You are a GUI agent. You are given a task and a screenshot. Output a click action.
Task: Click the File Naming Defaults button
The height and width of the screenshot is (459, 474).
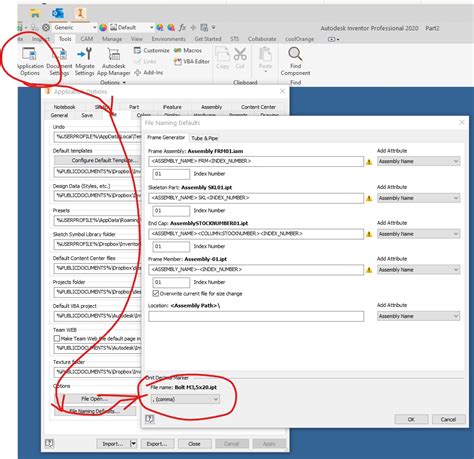pyautogui.click(x=95, y=411)
